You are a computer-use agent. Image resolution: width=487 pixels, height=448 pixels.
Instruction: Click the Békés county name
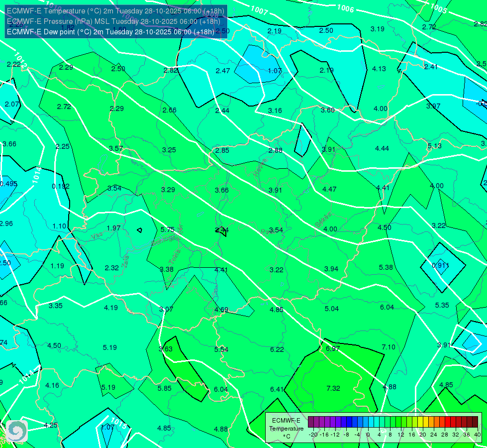[x=323, y=220]
